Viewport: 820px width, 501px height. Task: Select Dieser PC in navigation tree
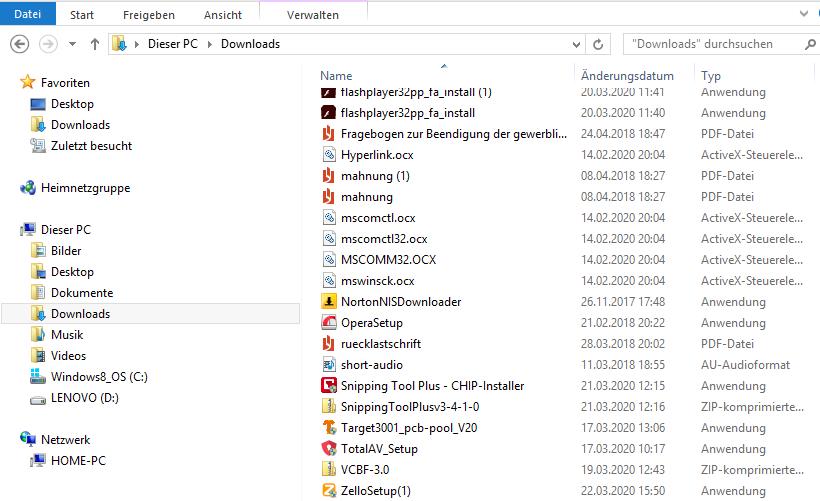point(65,230)
